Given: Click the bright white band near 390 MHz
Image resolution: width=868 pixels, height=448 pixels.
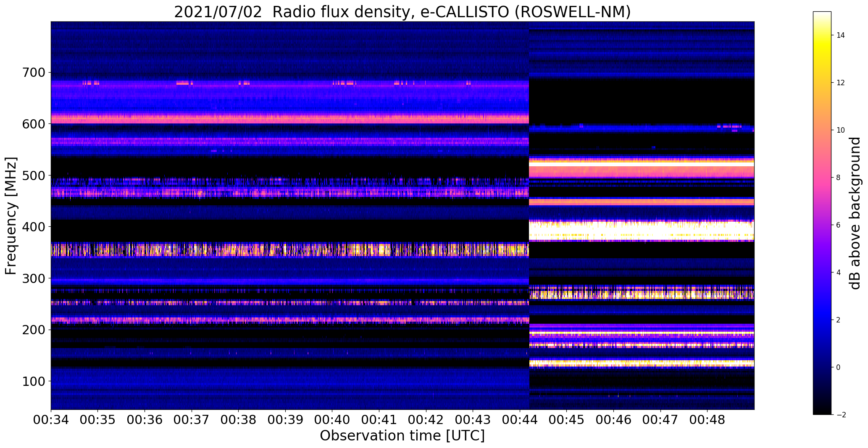Looking at the screenshot, I should pyautogui.click(x=642, y=230).
